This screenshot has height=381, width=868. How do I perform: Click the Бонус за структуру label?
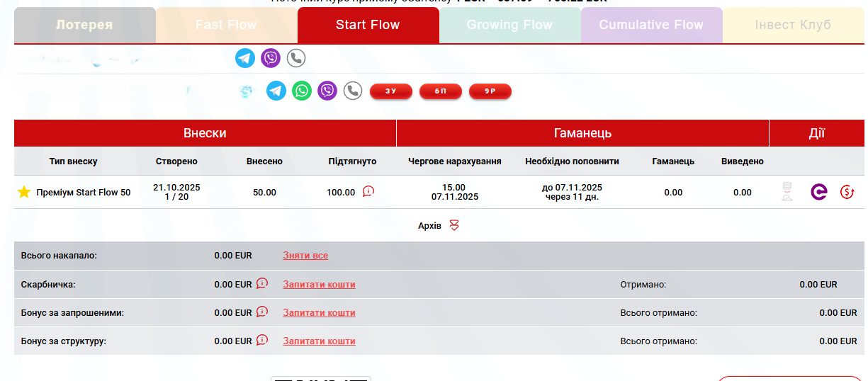coord(64,341)
